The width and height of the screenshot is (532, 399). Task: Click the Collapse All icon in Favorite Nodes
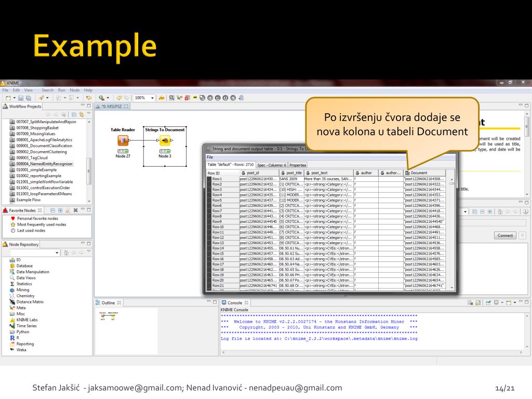(52, 210)
